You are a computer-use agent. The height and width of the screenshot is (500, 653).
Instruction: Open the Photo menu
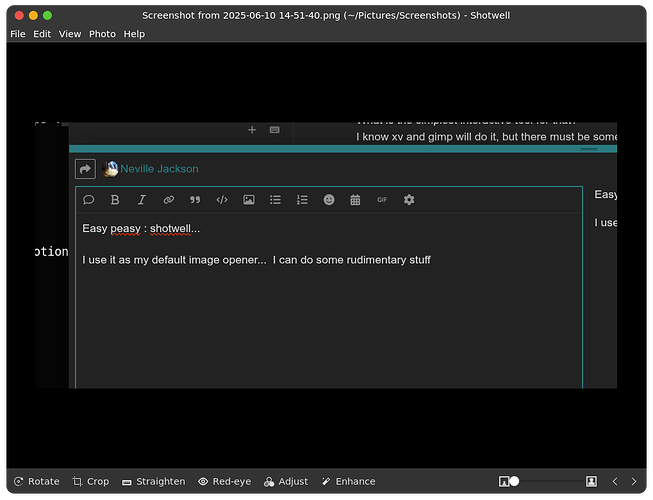point(102,34)
